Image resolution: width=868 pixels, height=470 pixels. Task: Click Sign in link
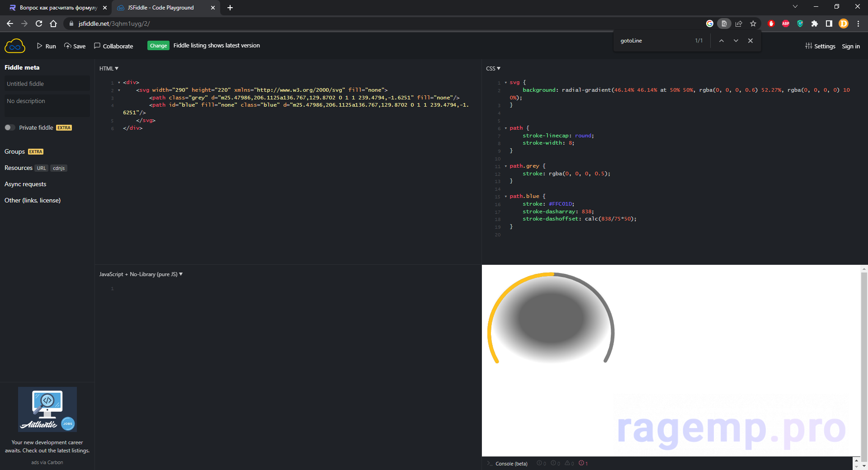point(851,46)
